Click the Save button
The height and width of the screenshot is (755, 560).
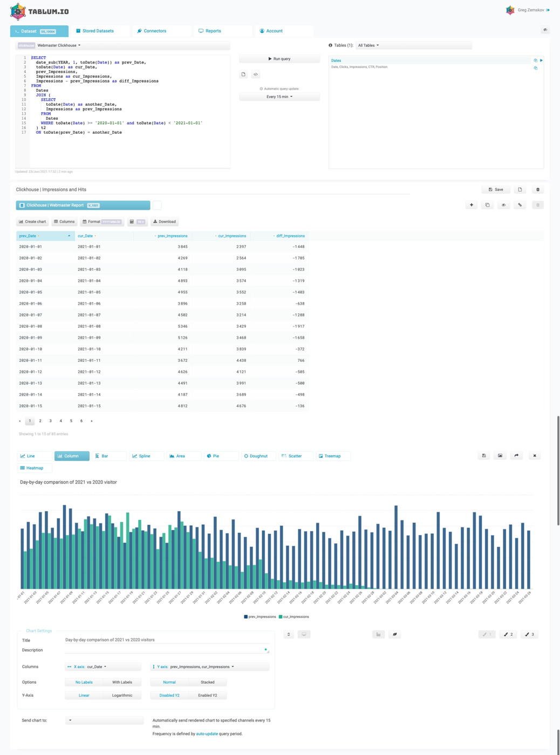tap(496, 190)
